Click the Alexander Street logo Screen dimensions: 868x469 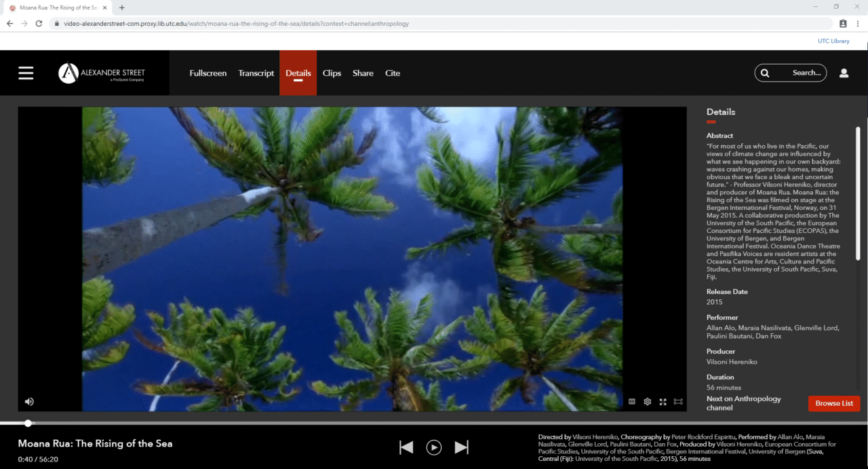(102, 73)
